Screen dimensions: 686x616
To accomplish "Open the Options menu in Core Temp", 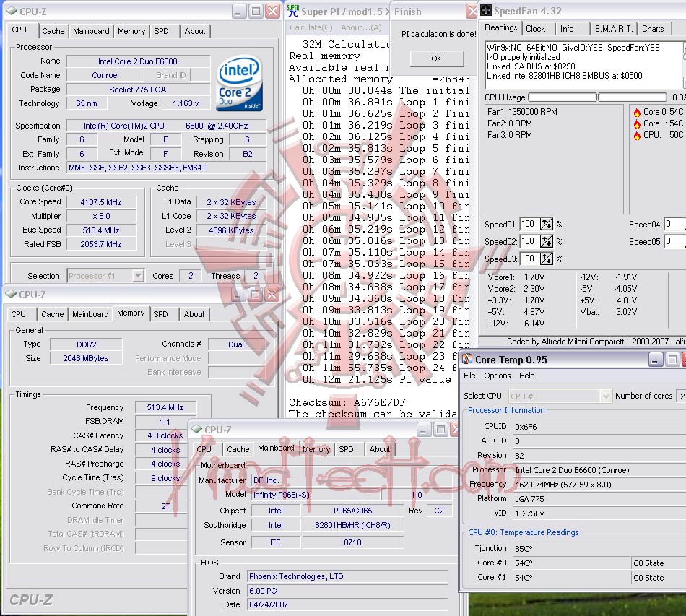I will click(x=497, y=376).
